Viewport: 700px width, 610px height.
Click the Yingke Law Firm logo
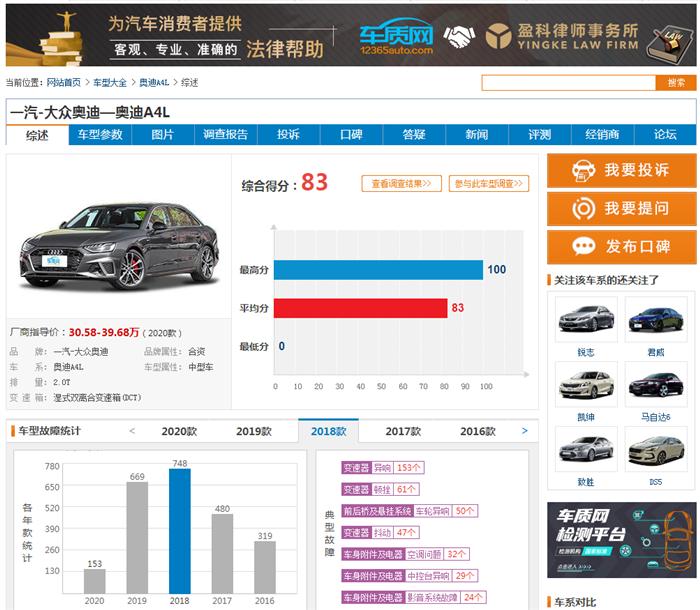(x=562, y=36)
